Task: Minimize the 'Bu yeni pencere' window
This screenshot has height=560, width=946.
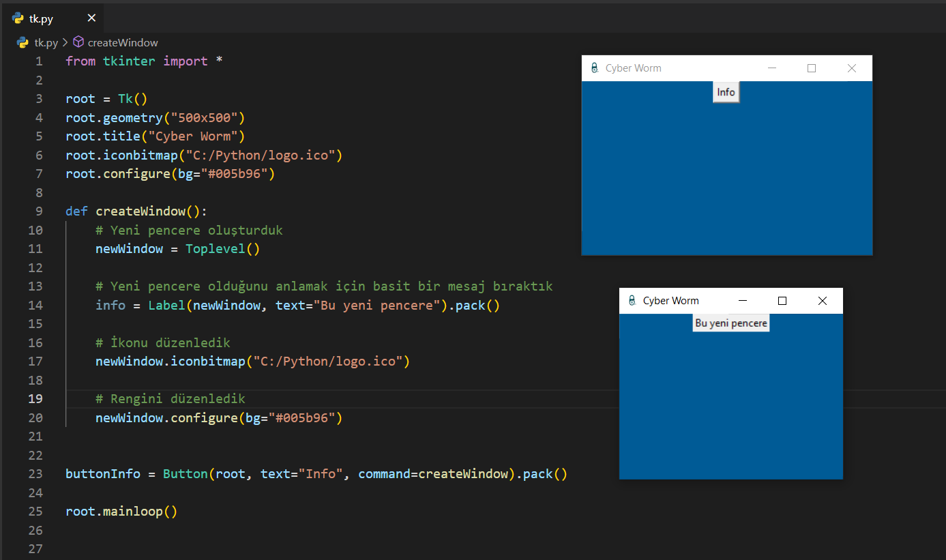Action: click(743, 301)
